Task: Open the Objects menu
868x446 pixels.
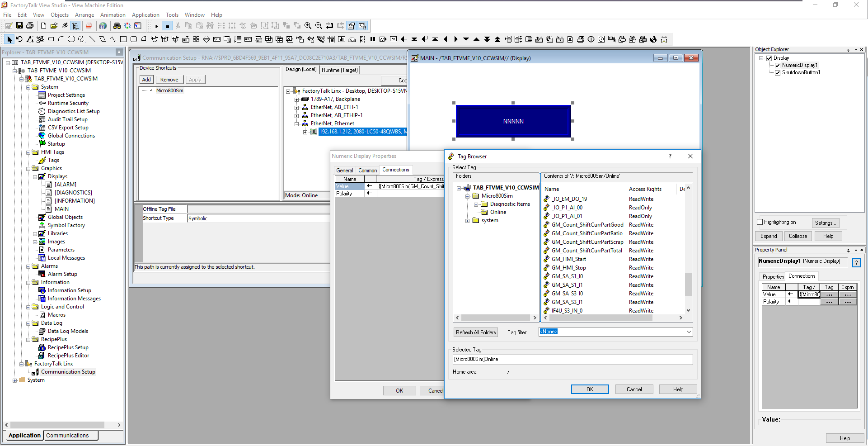Action: [60, 15]
